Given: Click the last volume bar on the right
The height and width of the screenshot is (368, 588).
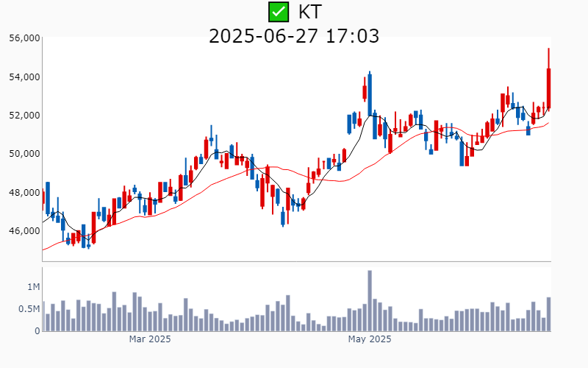Looking at the screenshot, I should [548, 314].
